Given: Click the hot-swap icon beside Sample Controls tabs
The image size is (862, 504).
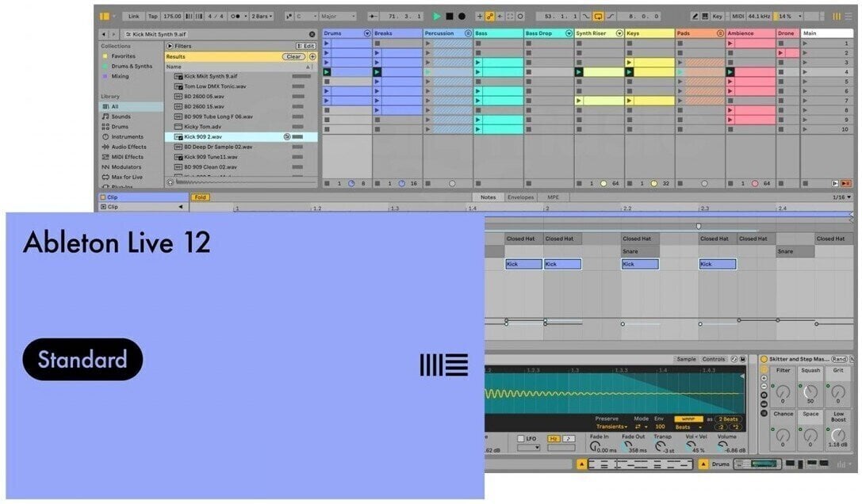Looking at the screenshot, I should pos(734,359).
